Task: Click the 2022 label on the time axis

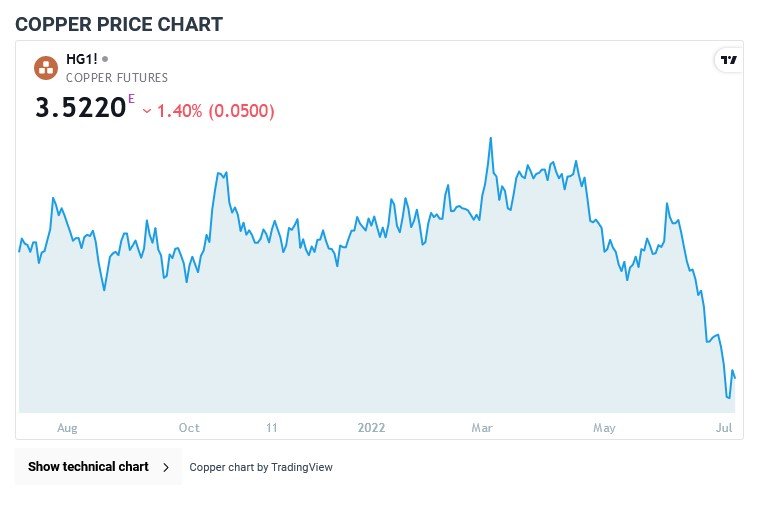Action: [371, 428]
